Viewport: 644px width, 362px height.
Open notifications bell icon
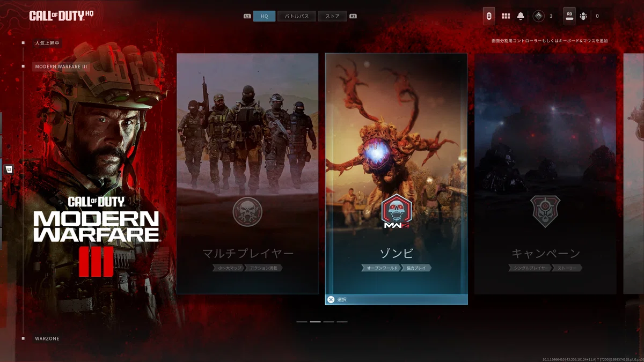point(521,16)
